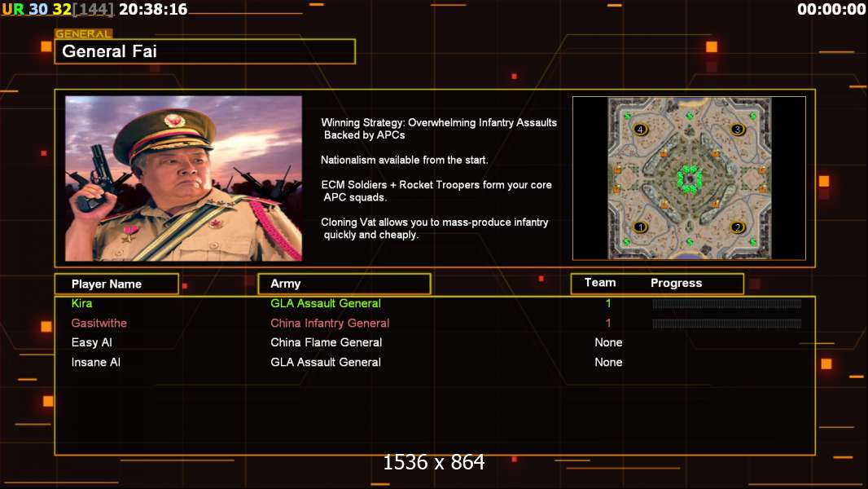Select player Gasitwithe in the list
The image size is (868, 489).
click(99, 323)
